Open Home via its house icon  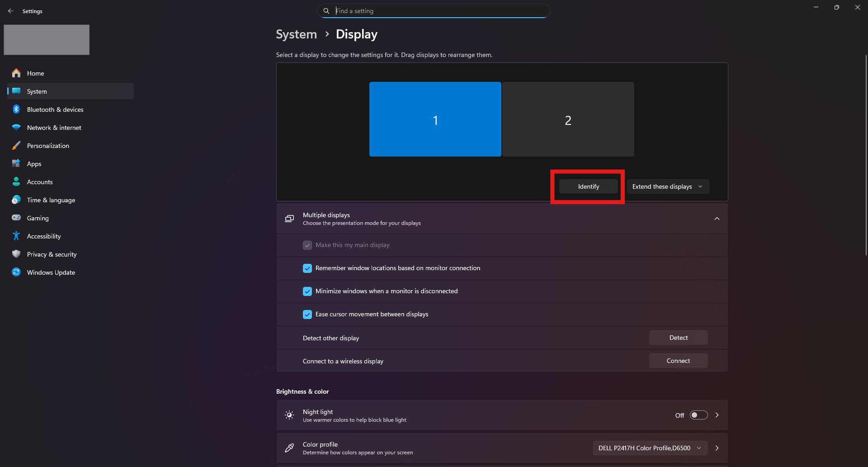point(16,73)
